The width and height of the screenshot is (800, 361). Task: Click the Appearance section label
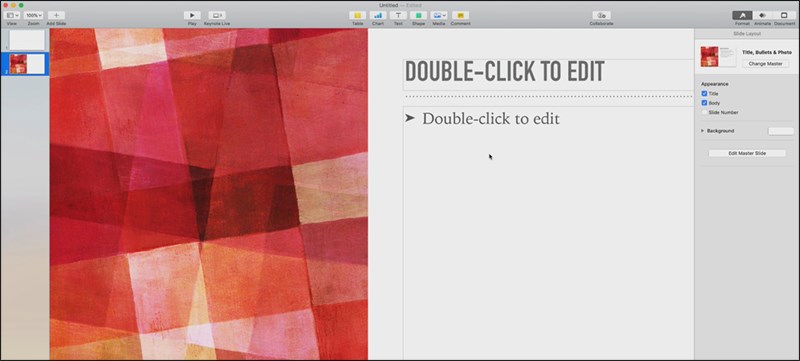click(x=715, y=84)
